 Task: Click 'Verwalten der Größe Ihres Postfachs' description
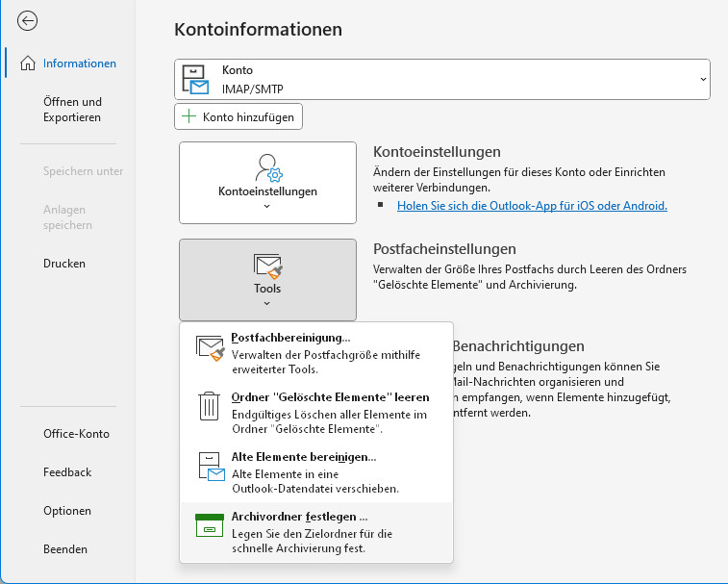[530, 277]
